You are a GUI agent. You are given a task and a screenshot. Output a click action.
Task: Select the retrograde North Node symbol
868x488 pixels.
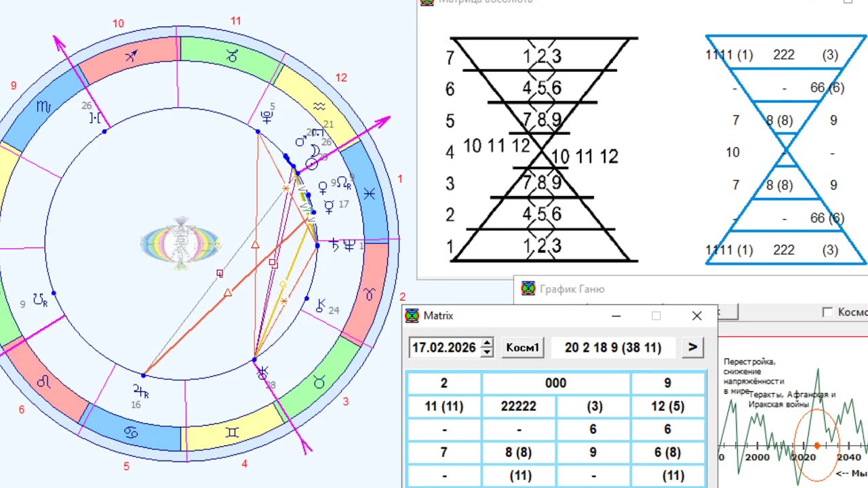pos(344,183)
